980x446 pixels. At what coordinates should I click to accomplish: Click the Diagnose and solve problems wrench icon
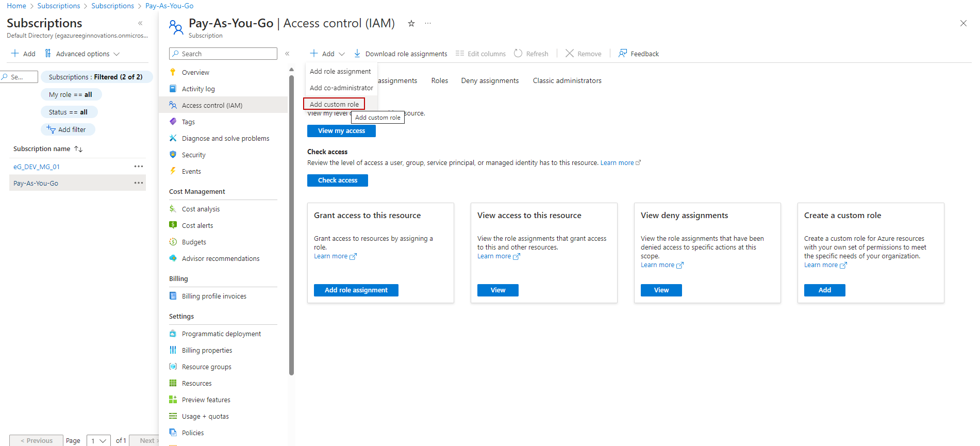pos(173,138)
